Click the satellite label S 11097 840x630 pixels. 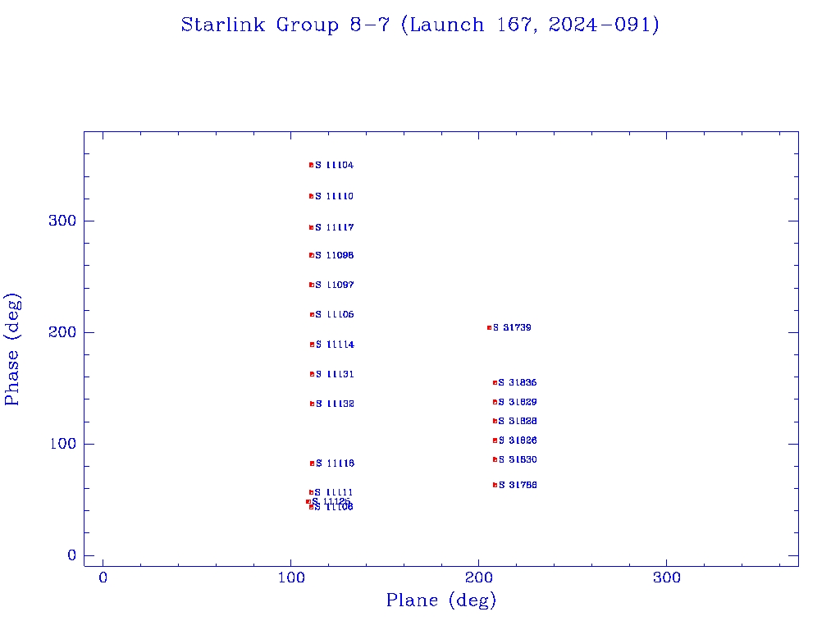pyautogui.click(x=335, y=285)
